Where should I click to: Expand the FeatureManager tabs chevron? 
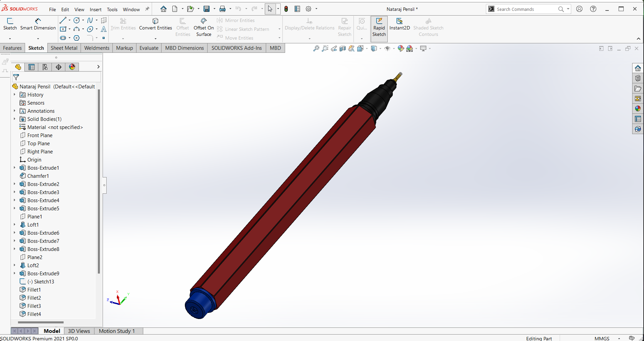[98, 67]
